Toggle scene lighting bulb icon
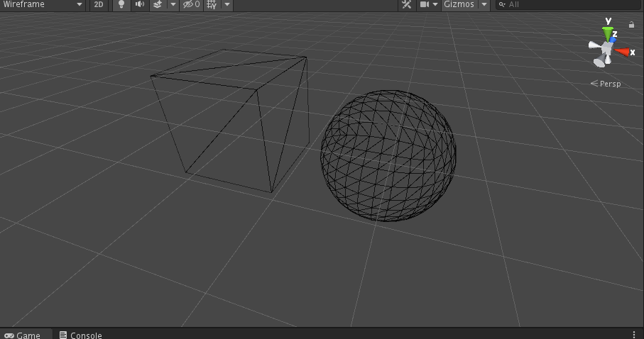This screenshot has width=644, height=339. point(121,4)
